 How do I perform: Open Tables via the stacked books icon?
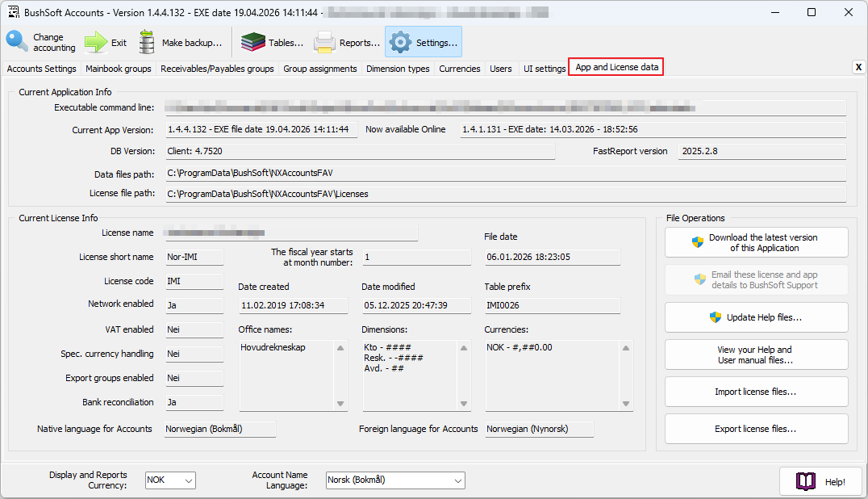click(x=253, y=42)
